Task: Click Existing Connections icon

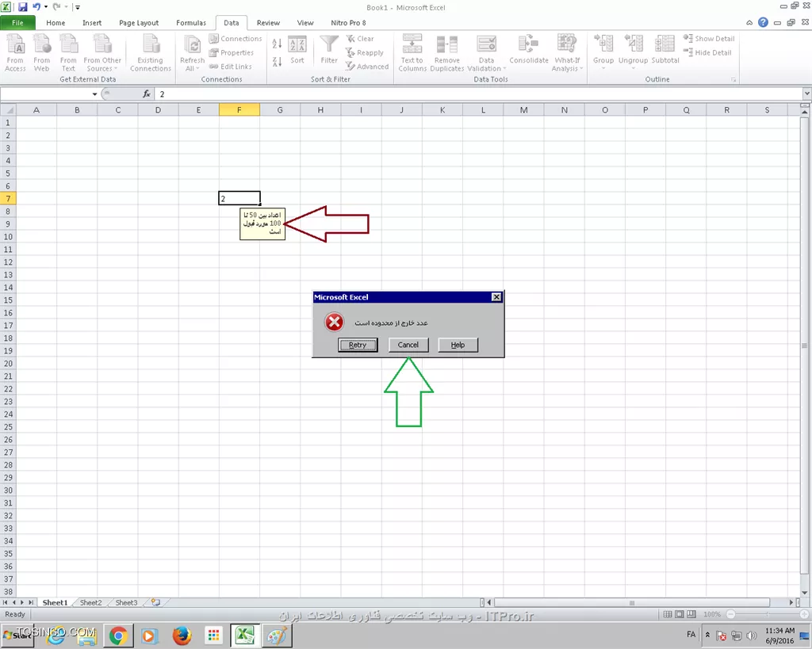Action: (x=150, y=52)
